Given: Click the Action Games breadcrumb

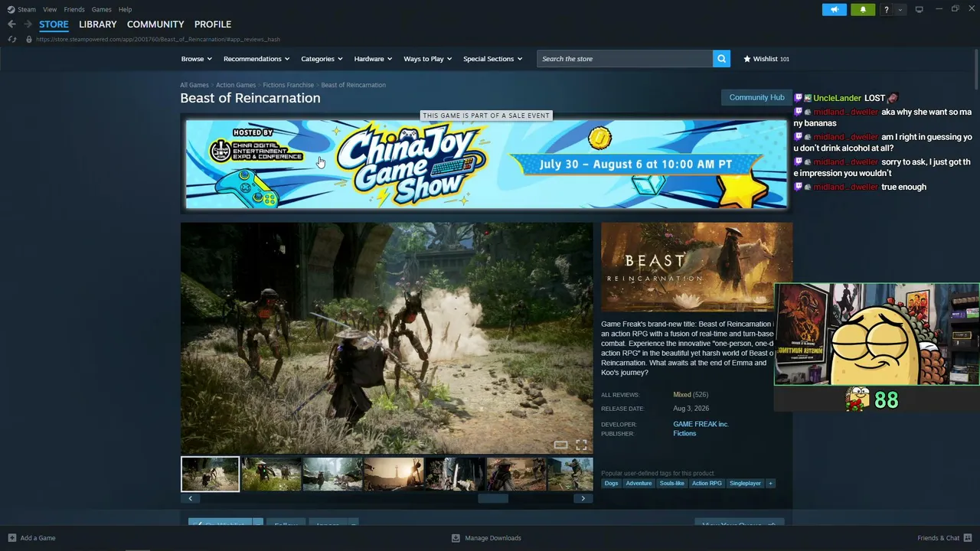Looking at the screenshot, I should coord(236,85).
